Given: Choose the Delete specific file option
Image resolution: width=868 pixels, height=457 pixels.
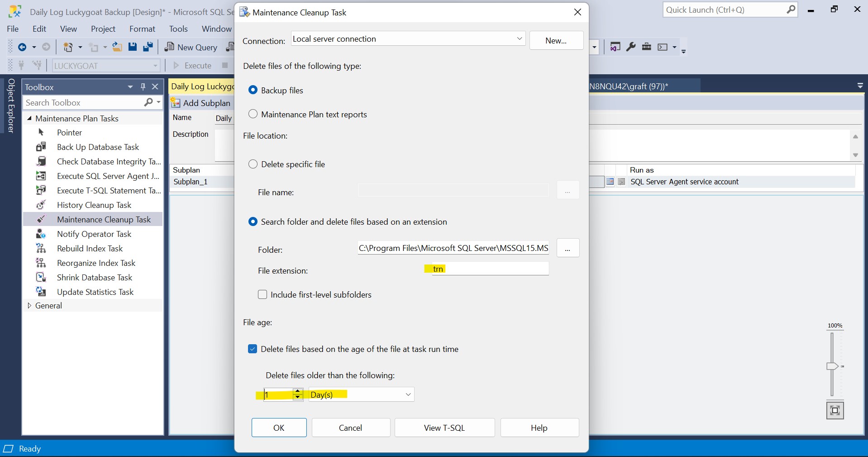Looking at the screenshot, I should point(253,164).
